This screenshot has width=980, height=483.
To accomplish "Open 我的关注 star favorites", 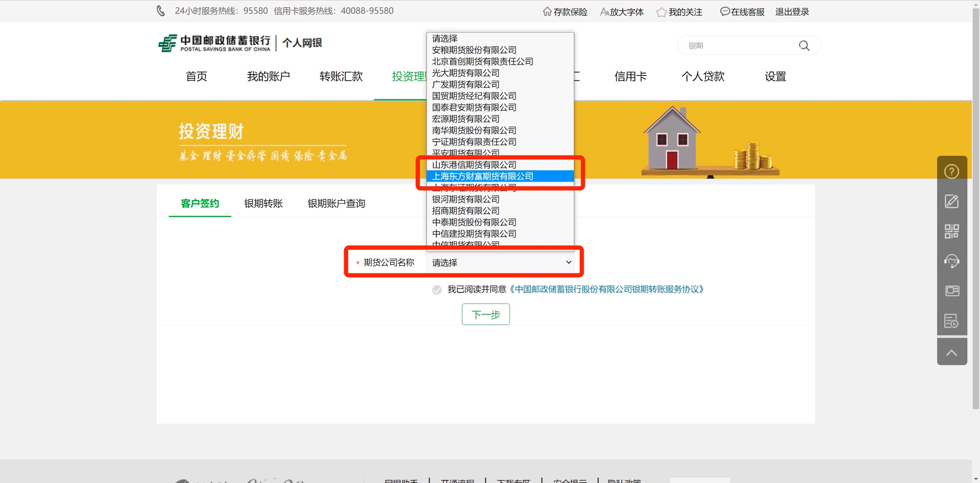I will [679, 12].
